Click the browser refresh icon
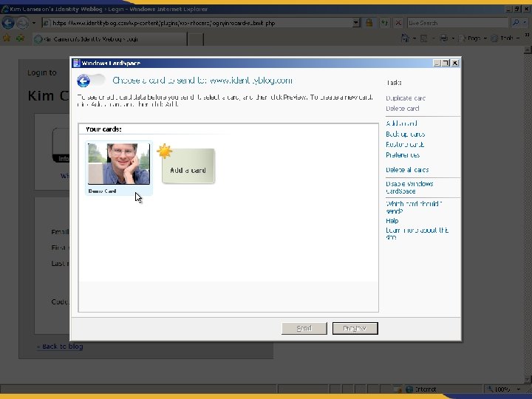Image resolution: width=532 pixels, height=399 pixels. 384,23
